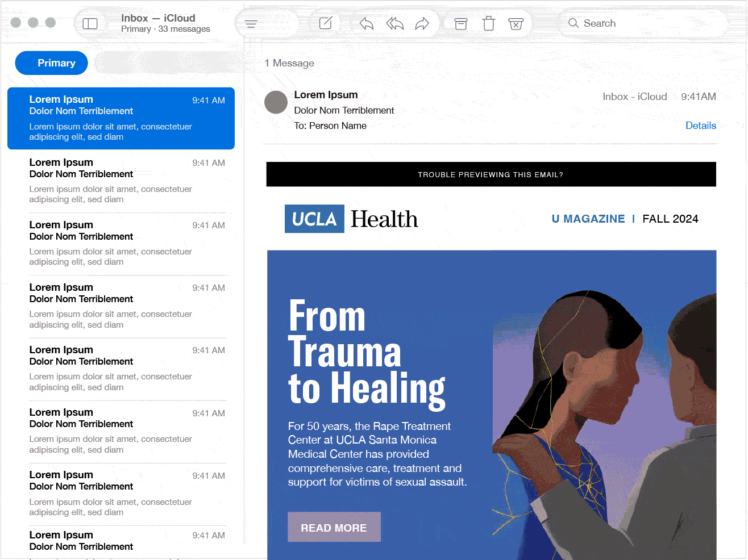Toggle the Primary message filter

pyautogui.click(x=51, y=62)
